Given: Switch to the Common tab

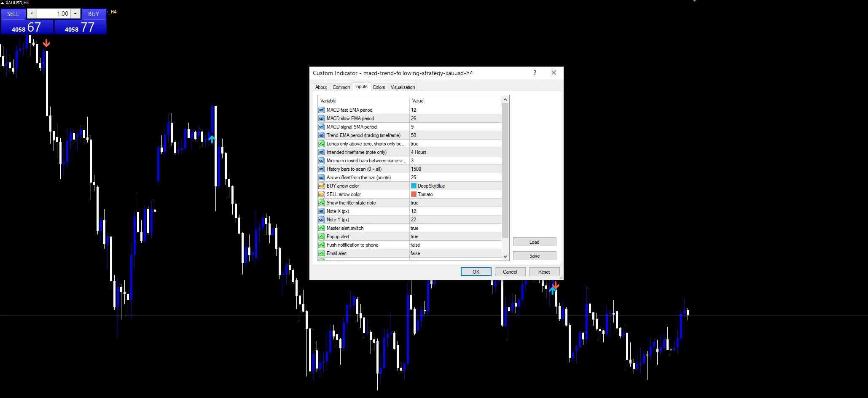Looking at the screenshot, I should [x=341, y=87].
